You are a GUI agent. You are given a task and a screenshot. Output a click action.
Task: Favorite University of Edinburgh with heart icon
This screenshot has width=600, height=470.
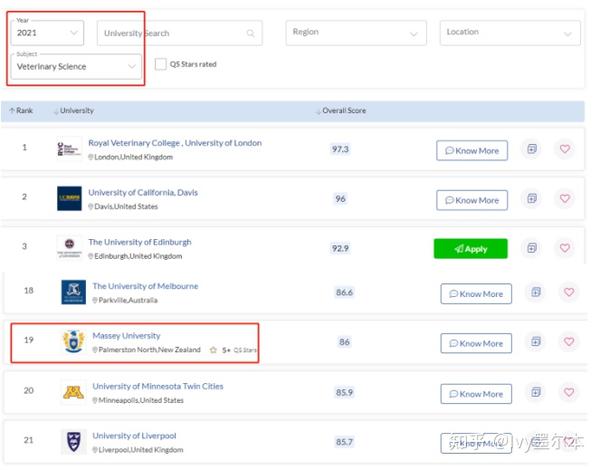coord(565,248)
